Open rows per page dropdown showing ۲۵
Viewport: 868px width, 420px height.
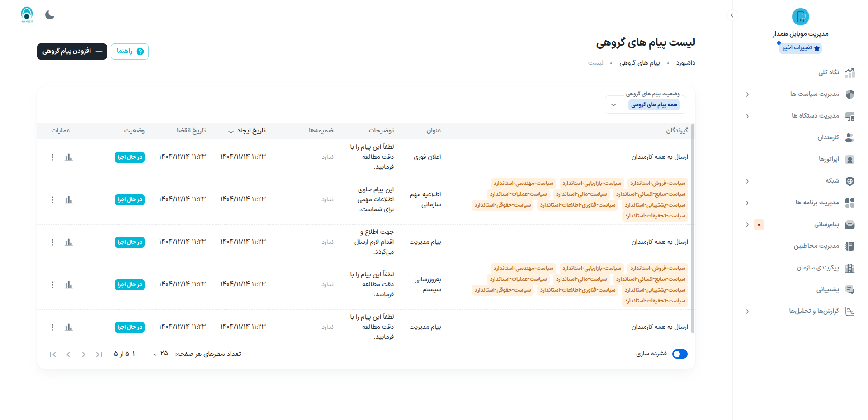coord(160,354)
